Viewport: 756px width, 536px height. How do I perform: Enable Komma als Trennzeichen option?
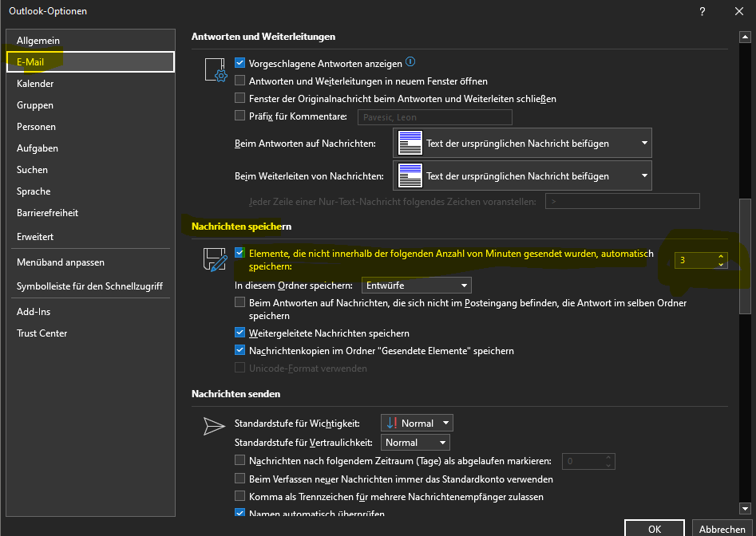[x=239, y=496]
